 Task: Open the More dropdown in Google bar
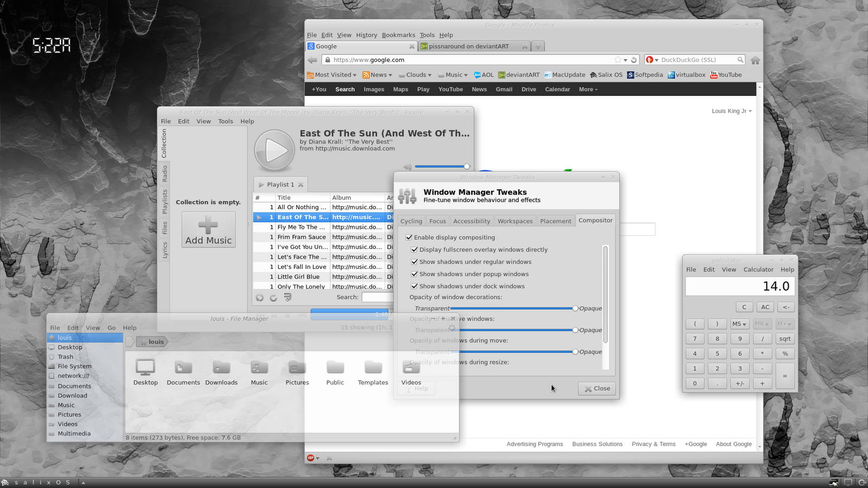click(588, 89)
